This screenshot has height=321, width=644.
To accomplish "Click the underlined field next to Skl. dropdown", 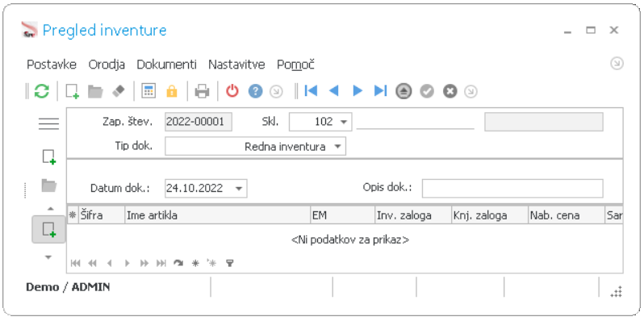I will pyautogui.click(x=416, y=122).
